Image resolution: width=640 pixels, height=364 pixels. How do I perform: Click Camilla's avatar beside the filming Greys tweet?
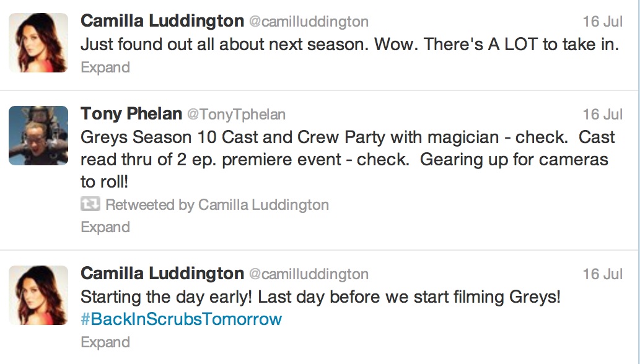[38, 295]
